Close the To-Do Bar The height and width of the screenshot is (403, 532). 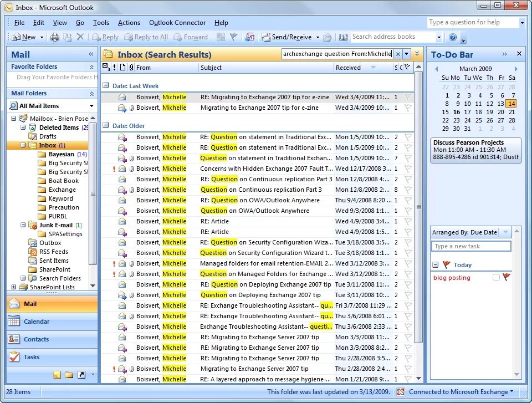pyautogui.click(x=519, y=54)
